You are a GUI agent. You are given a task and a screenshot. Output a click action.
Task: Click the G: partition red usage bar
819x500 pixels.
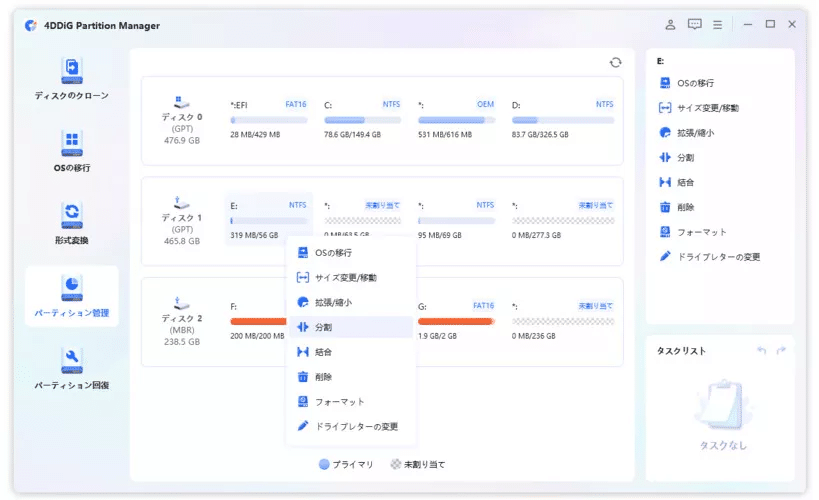point(457,321)
